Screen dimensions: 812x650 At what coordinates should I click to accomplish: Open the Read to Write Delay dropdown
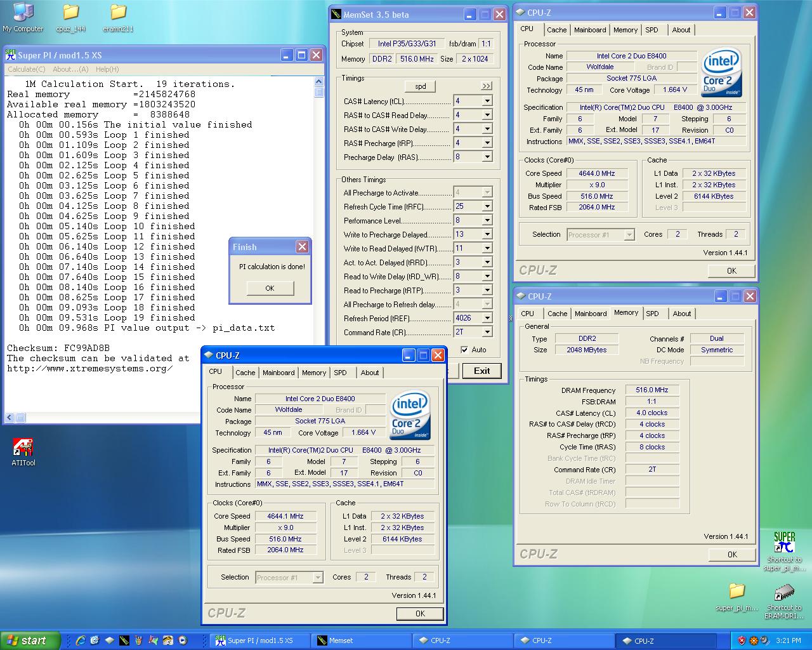tap(487, 277)
